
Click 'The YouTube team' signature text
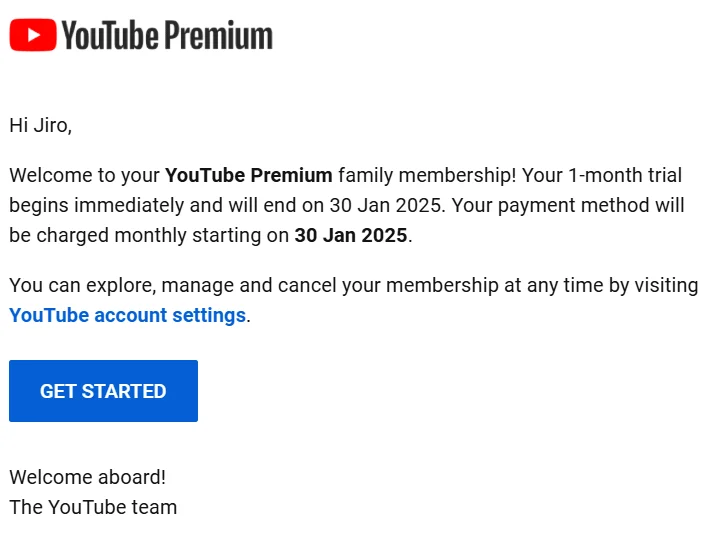[x=93, y=507]
